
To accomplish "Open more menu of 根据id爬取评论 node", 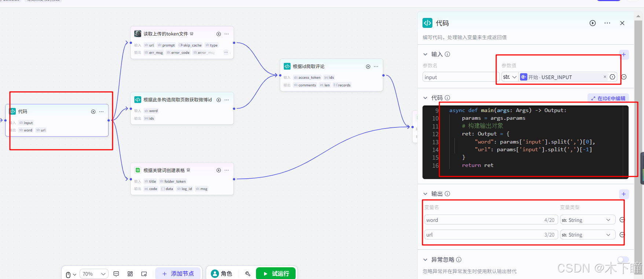I will pyautogui.click(x=376, y=67).
